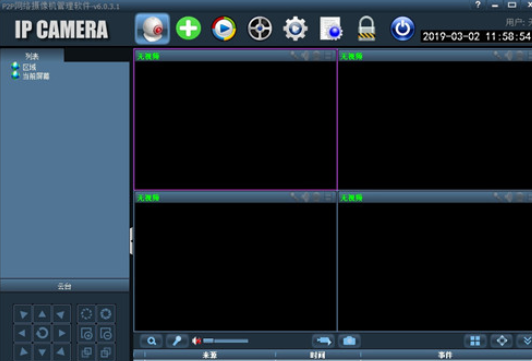Click the green plus add-device icon
Image resolution: width=532 pixels, height=361 pixels.
tap(188, 28)
